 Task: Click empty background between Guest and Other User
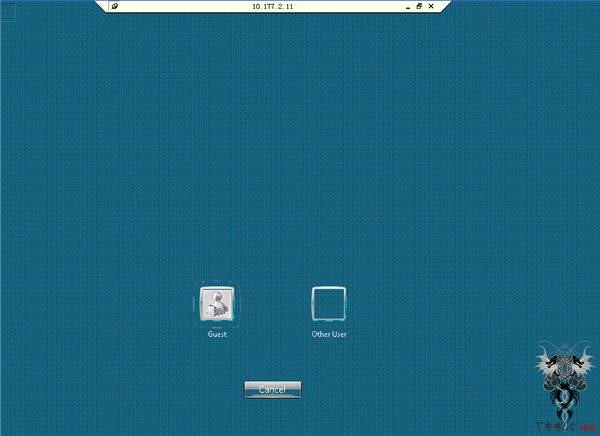pos(273,304)
